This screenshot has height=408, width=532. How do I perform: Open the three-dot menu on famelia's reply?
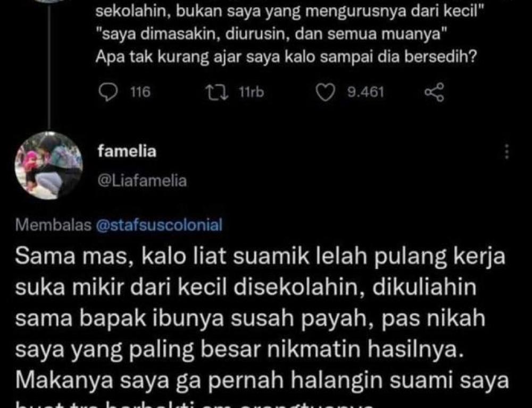point(506,151)
